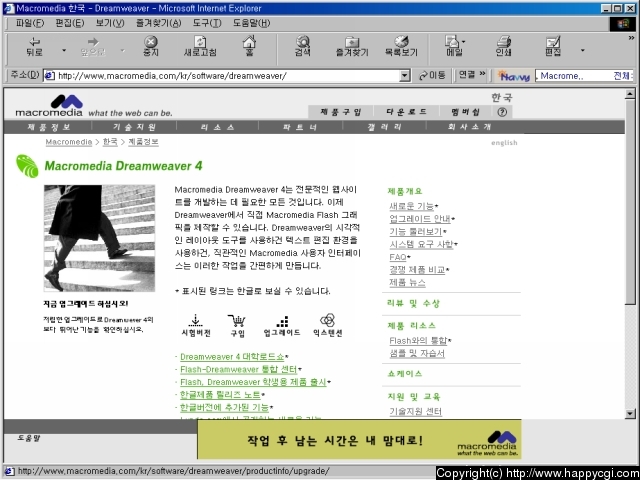Open the Help (도움말) menu
Image resolution: width=640 pixels, height=480 pixels.
coord(251,23)
